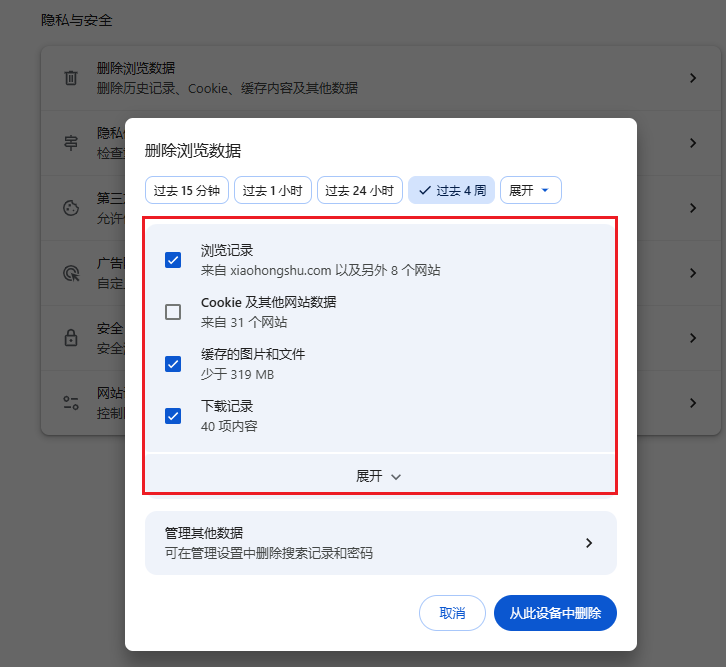Click chevron arrow of 删除浏览数据 row
726x667 pixels.
click(693, 78)
